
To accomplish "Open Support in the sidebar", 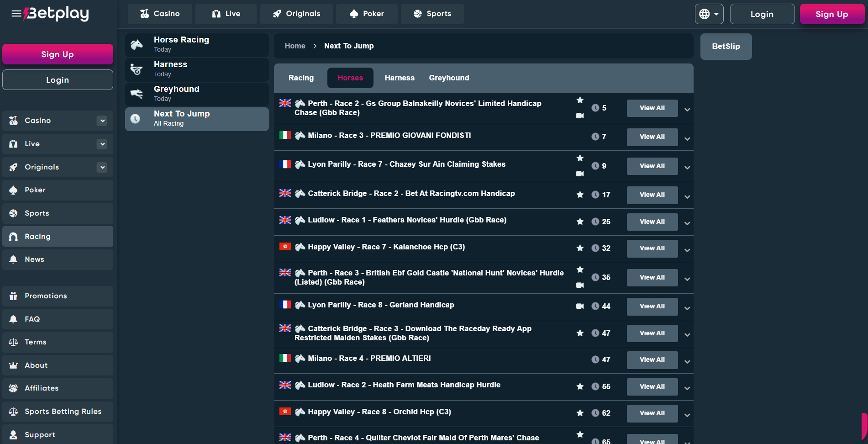I will click(58, 434).
